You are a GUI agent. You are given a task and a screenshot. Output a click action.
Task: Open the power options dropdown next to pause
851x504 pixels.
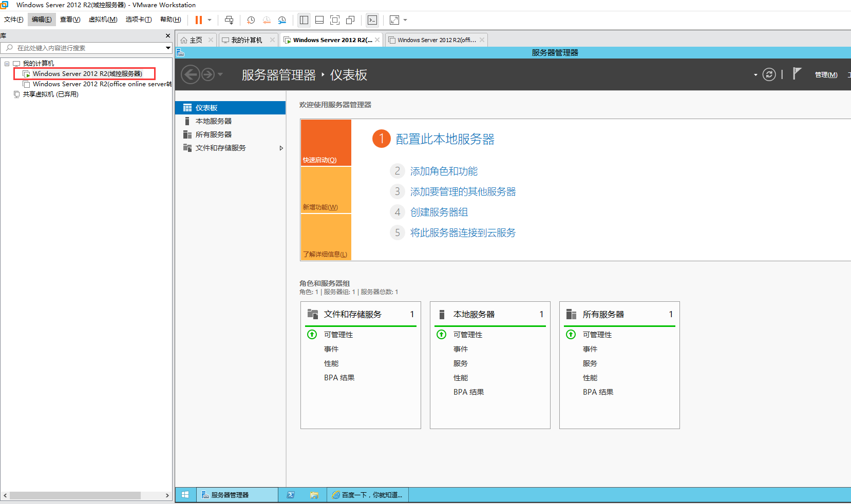point(210,20)
